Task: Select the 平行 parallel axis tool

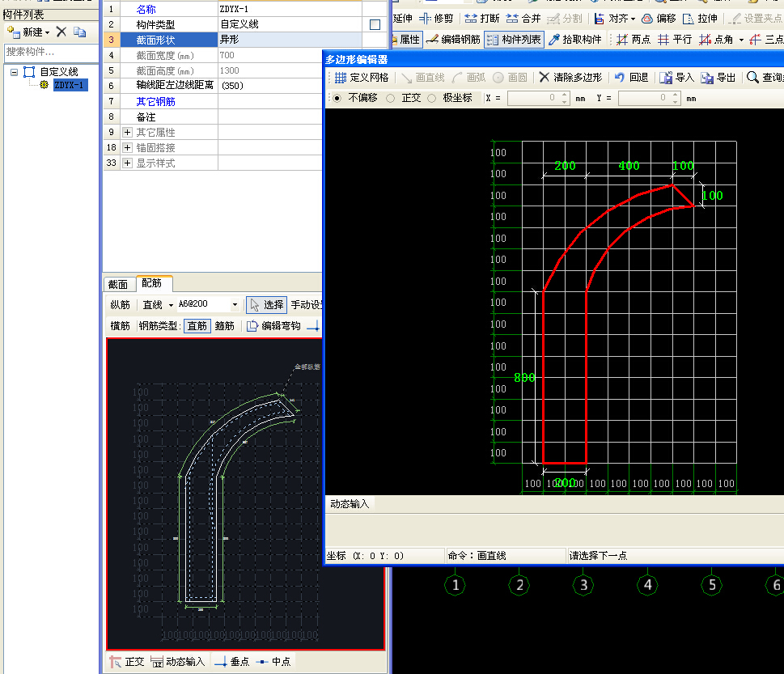Action: 675,40
